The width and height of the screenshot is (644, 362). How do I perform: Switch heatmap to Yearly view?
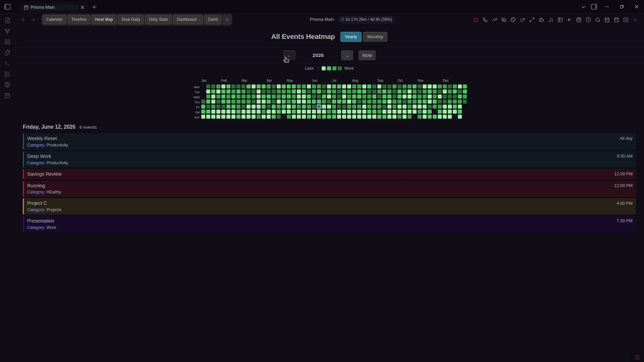[351, 37]
